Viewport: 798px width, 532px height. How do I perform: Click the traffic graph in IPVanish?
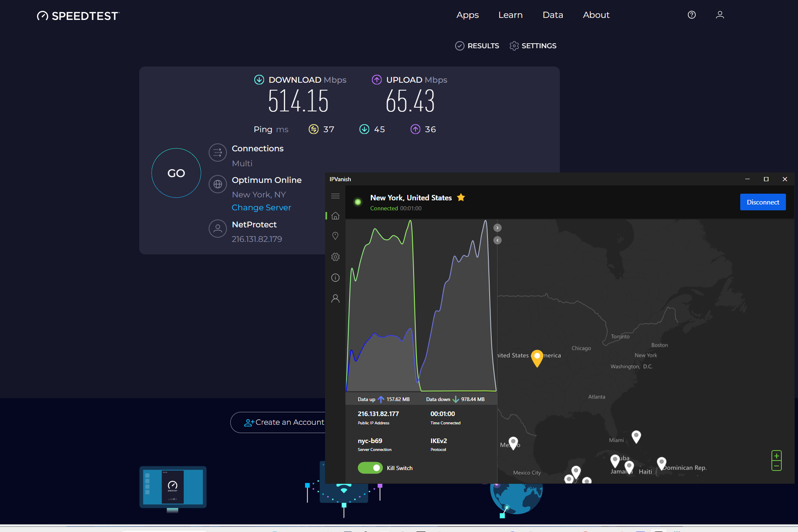421,305
